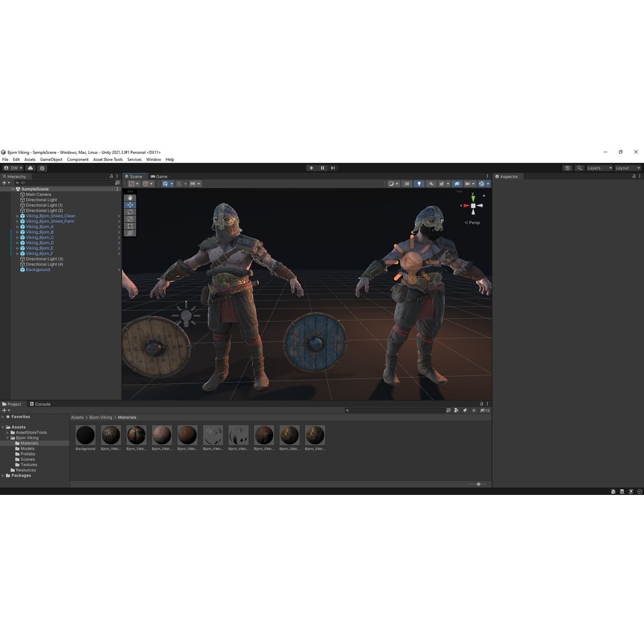Click auto-generate lighting status icon
The height and width of the screenshot is (644, 644).
coord(631,491)
